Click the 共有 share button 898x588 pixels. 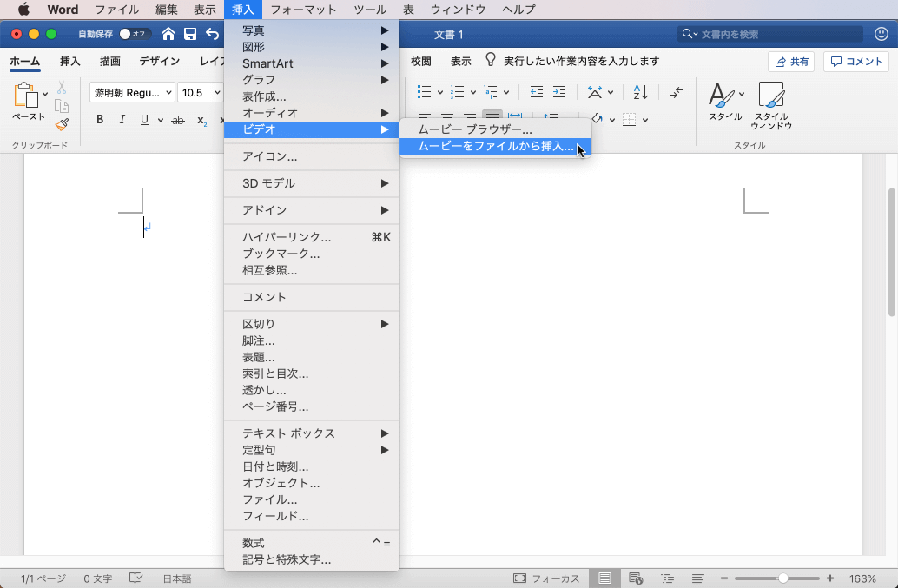[x=791, y=62]
